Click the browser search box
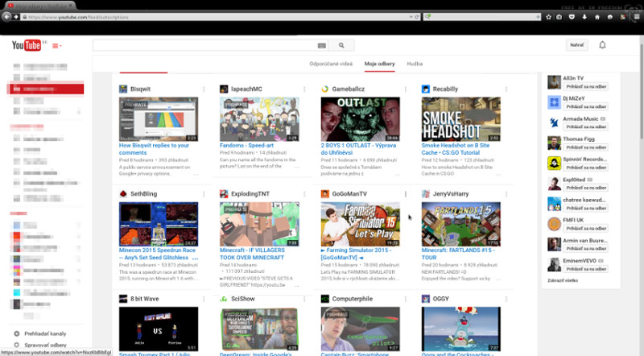 click(x=482, y=17)
